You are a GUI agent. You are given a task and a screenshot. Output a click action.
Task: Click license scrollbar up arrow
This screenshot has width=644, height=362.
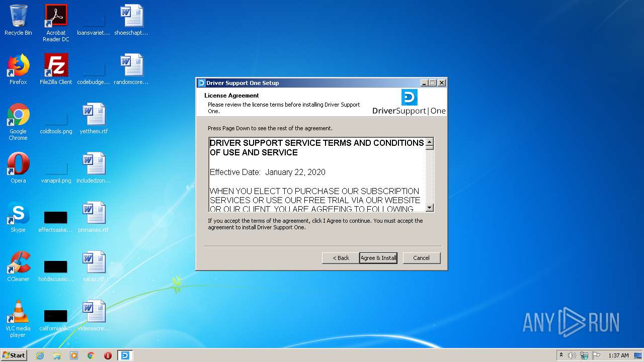pyautogui.click(x=430, y=142)
